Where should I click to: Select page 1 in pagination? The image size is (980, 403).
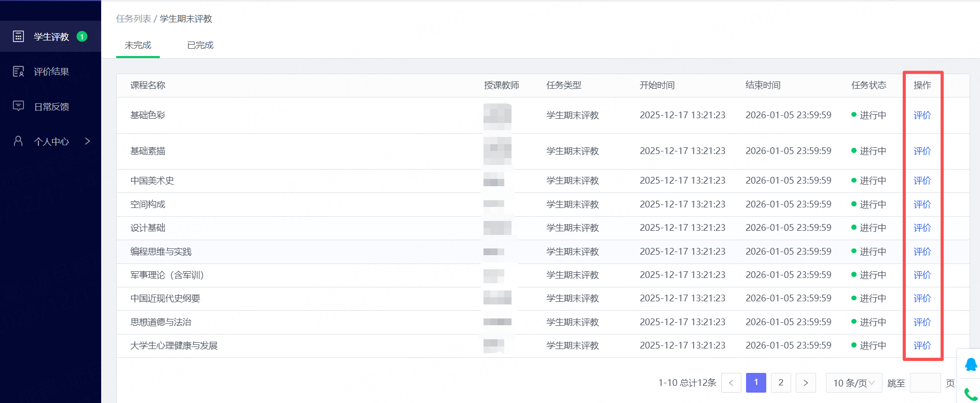point(756,383)
